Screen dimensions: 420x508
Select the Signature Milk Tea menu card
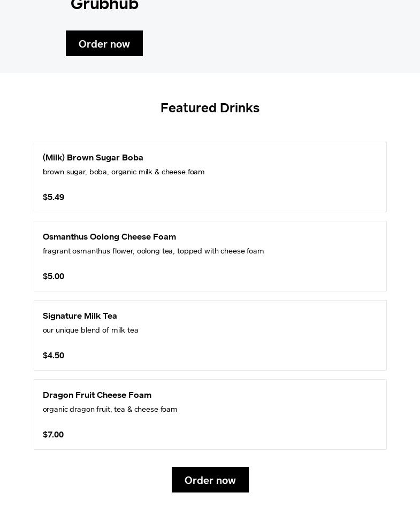[x=210, y=335]
